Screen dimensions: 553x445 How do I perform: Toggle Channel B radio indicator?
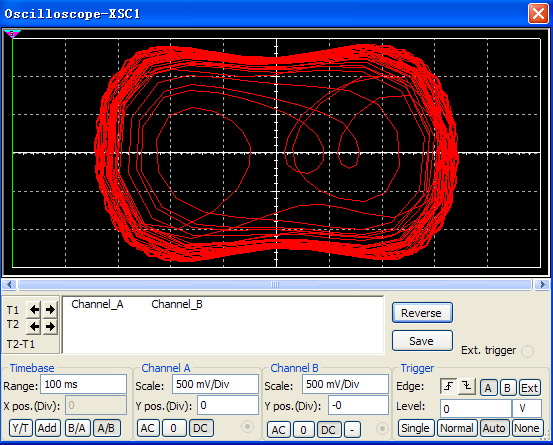382,428
